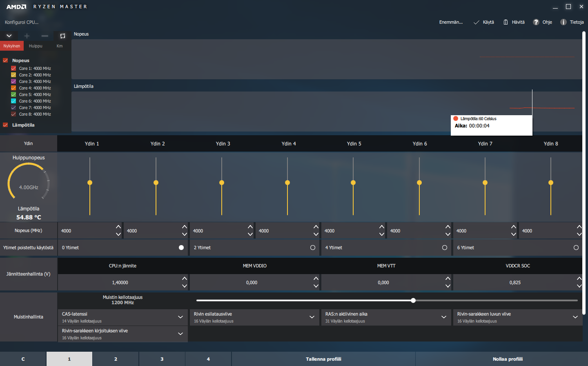Toggle the Core 8 graph checkbox

point(13,114)
